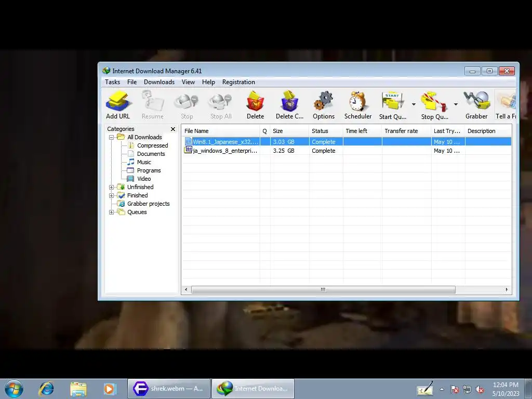Open the Help menu
This screenshot has width=532, height=399.
[208, 82]
